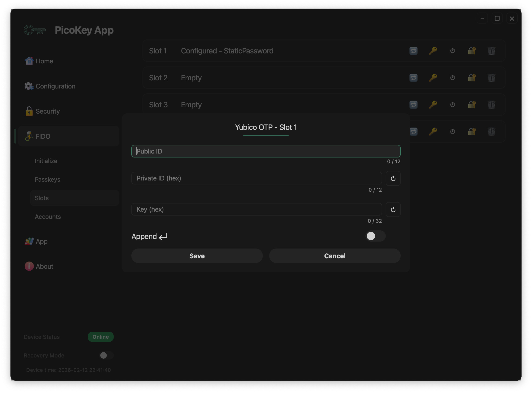Go to Configuration in sidebar
Screen dimensions: 532x393
[x=55, y=86]
